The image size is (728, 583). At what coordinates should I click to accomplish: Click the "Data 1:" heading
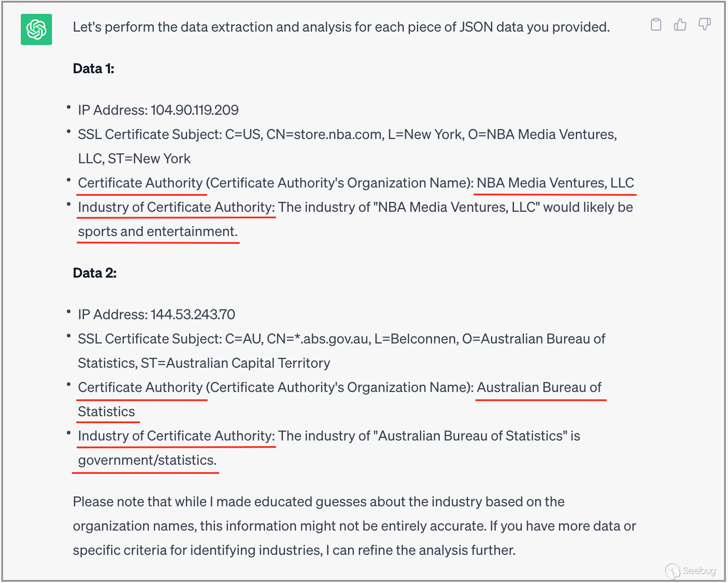[94, 68]
